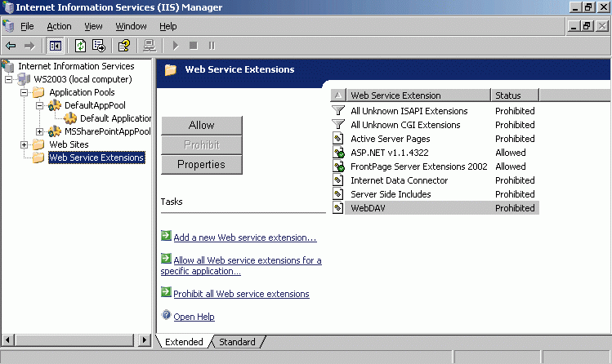Collapse the WS2003 (local computer) node
Image resolution: width=612 pixels, height=364 pixels.
[8, 79]
